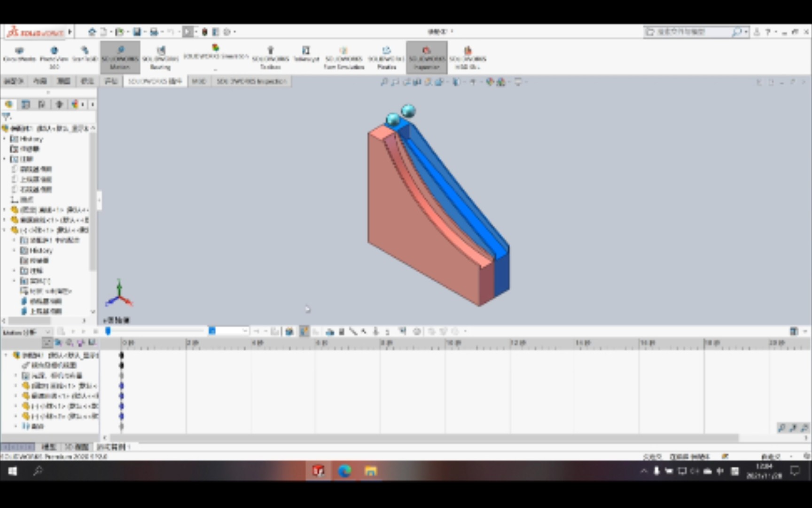Image resolution: width=812 pixels, height=508 pixels.
Task: Expand the History folder at top of tree
Action: pos(5,139)
